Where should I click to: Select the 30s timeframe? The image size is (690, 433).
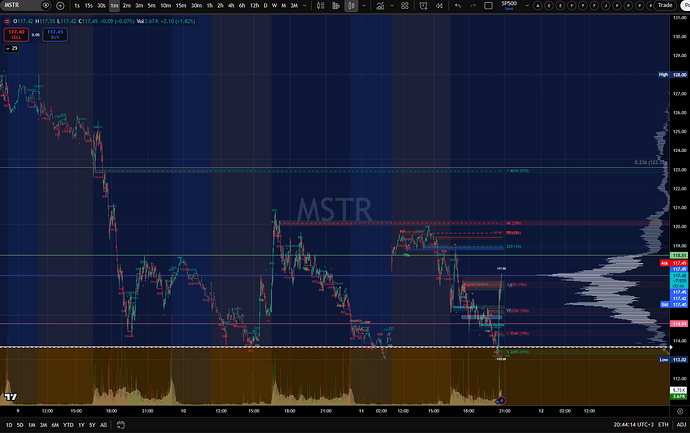click(102, 6)
